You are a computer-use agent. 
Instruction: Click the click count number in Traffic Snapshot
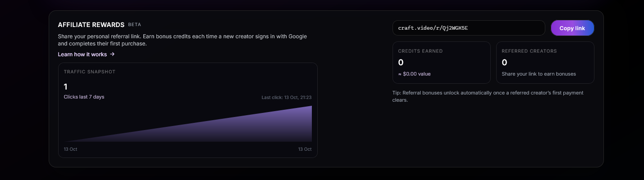66,87
